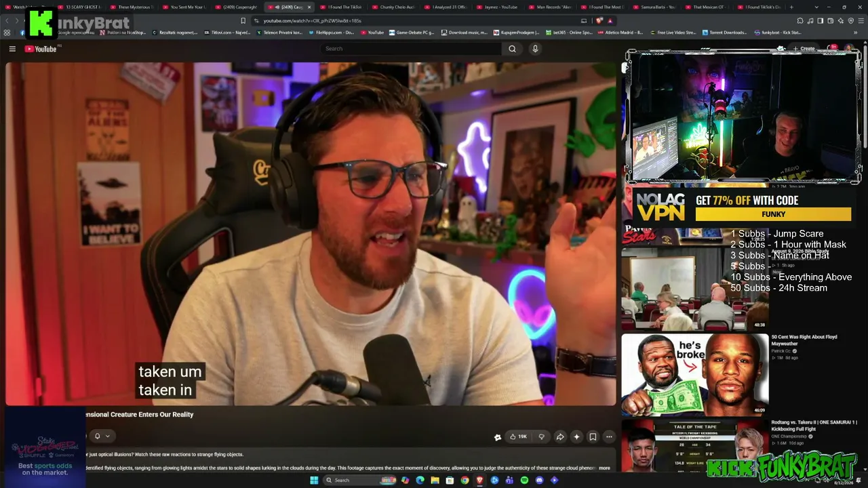
Task: Play '50 Cent Was Right About Floyd' thumbnail
Action: click(x=695, y=374)
